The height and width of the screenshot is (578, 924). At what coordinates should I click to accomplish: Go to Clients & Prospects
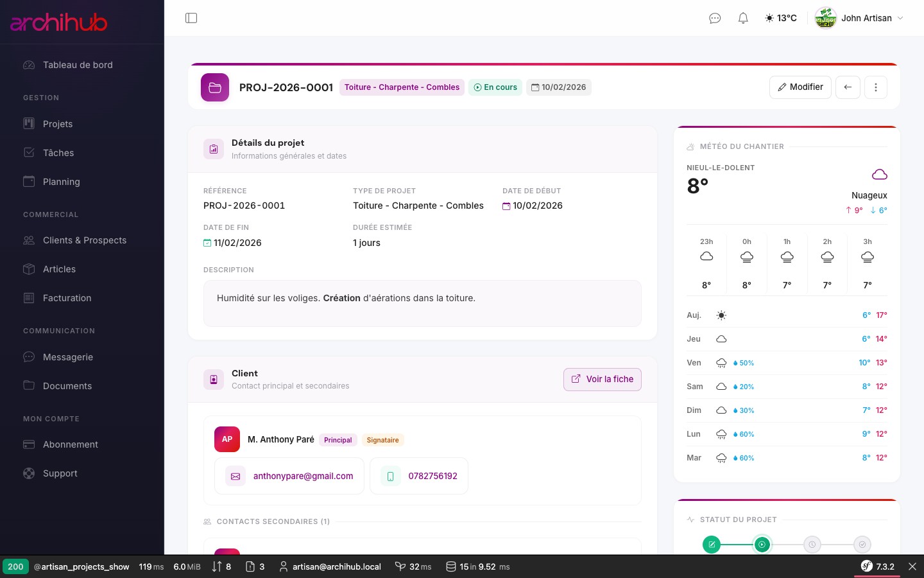click(x=84, y=240)
